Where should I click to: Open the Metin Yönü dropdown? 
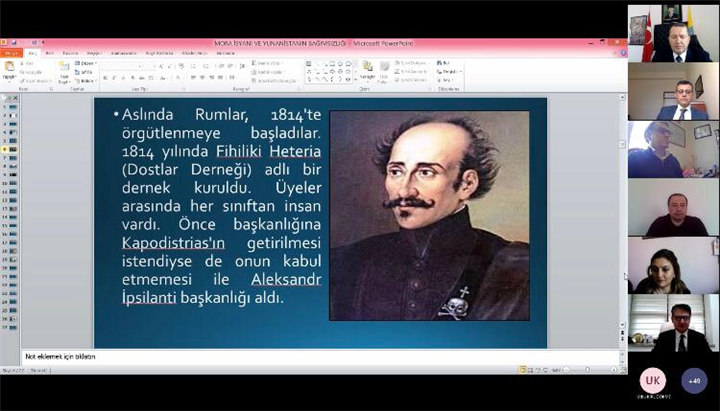pyautogui.click(x=267, y=63)
